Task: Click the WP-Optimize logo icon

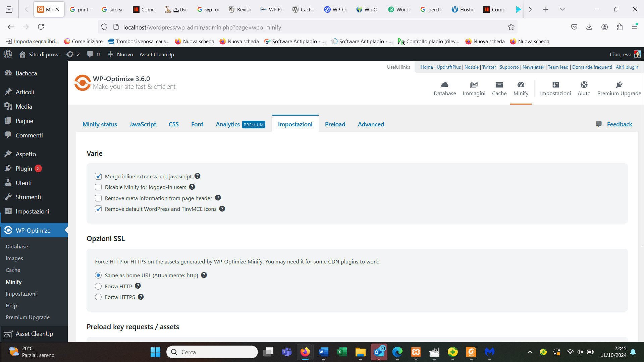Action: (x=82, y=83)
